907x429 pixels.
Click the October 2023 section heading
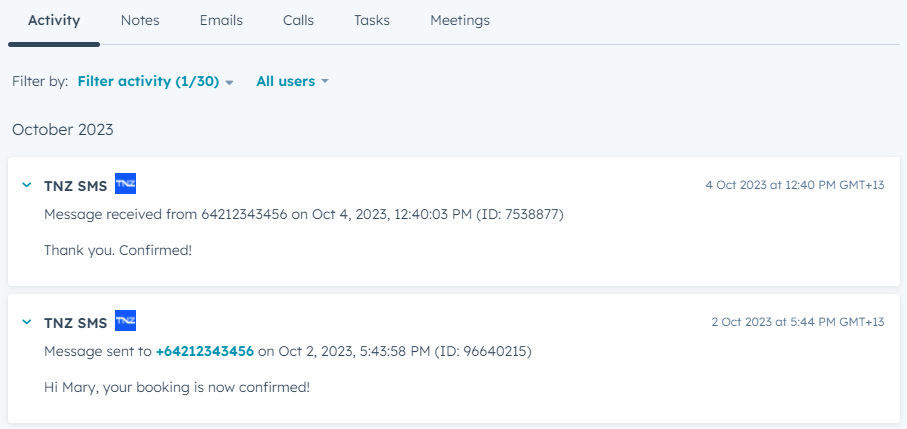tap(63, 130)
